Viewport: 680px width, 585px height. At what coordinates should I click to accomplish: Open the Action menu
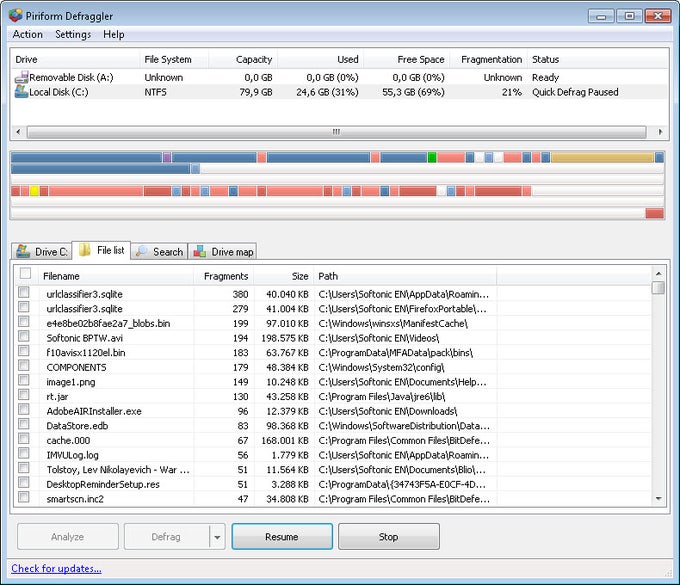click(28, 34)
